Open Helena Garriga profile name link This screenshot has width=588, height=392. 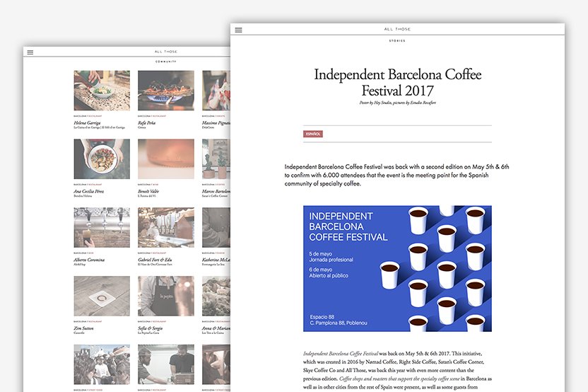[x=87, y=123]
